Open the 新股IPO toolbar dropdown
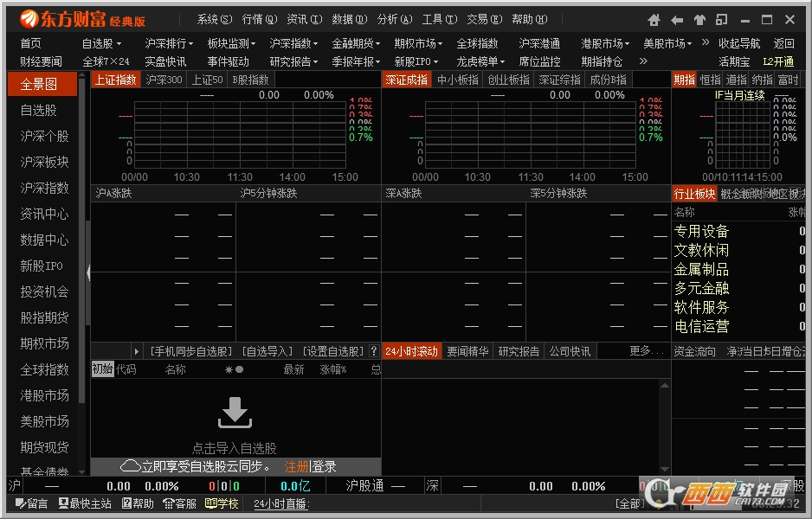 coord(416,61)
